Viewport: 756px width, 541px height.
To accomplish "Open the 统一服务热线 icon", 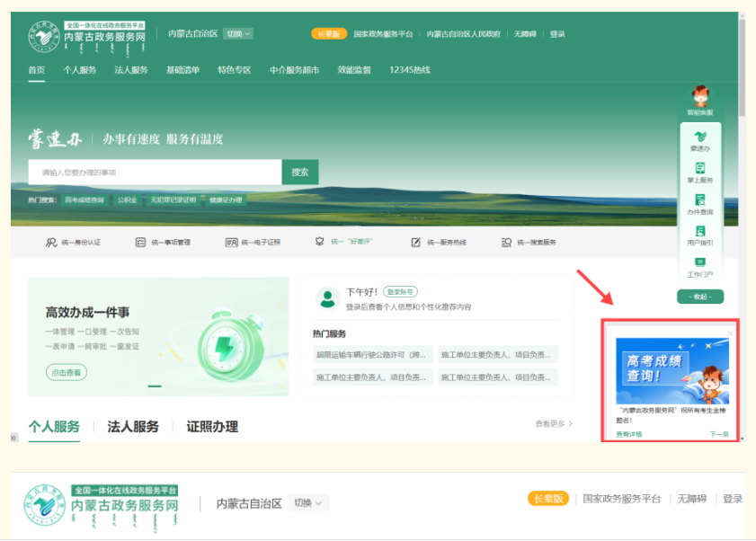I will (415, 242).
